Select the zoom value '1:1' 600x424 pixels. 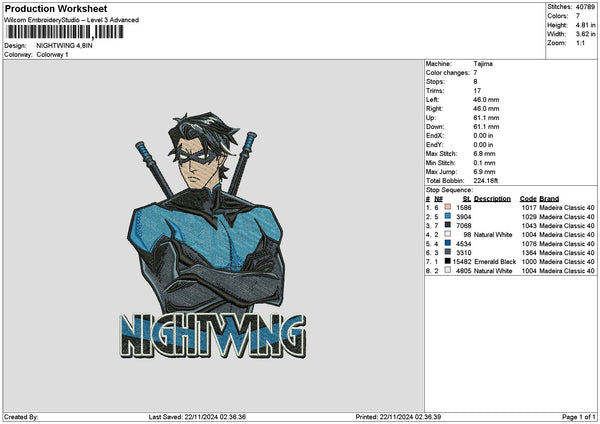[x=580, y=43]
